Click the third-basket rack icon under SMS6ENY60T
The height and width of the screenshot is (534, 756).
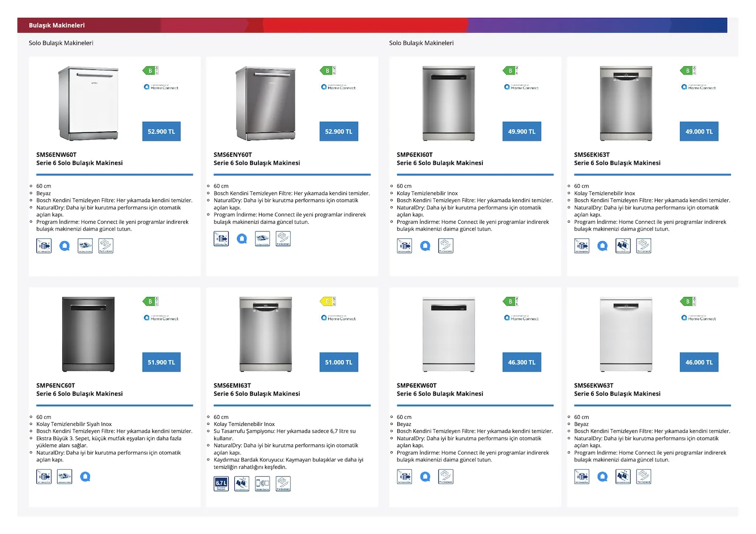point(262,238)
